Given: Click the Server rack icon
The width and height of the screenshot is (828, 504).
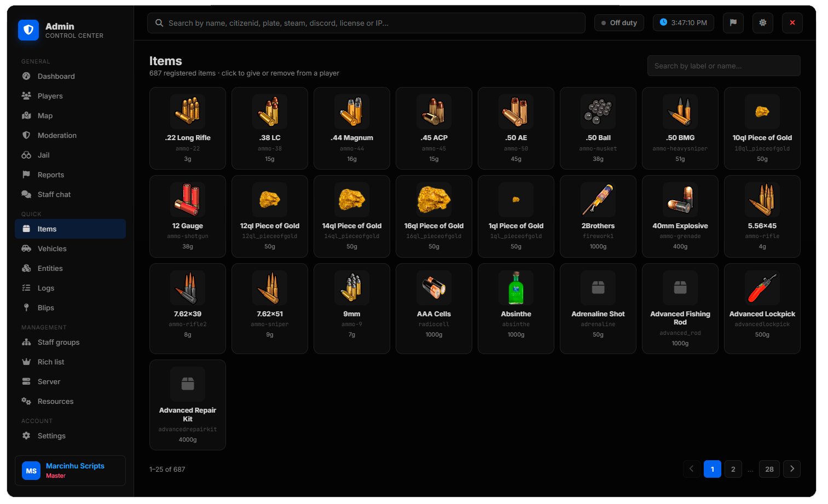Looking at the screenshot, I should (x=26, y=381).
